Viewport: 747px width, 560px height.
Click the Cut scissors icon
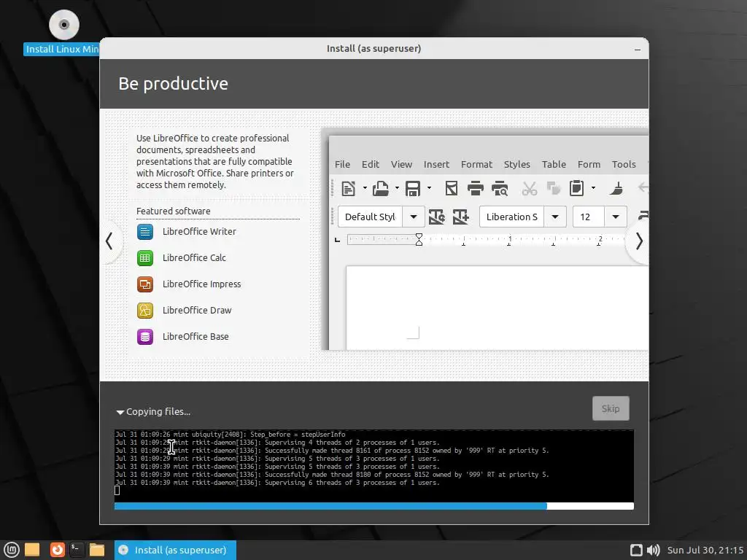pos(530,189)
